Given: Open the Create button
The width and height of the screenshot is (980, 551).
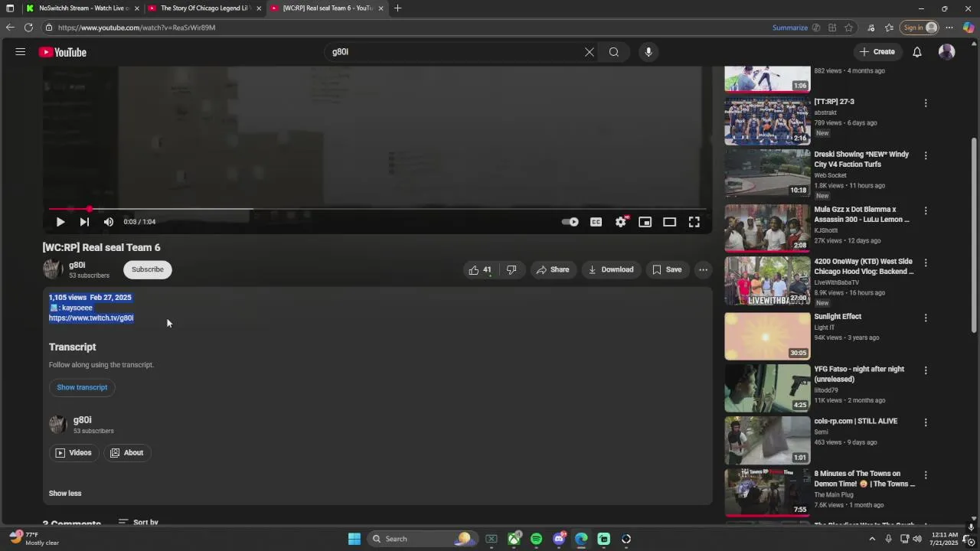Looking at the screenshot, I should click(x=877, y=52).
